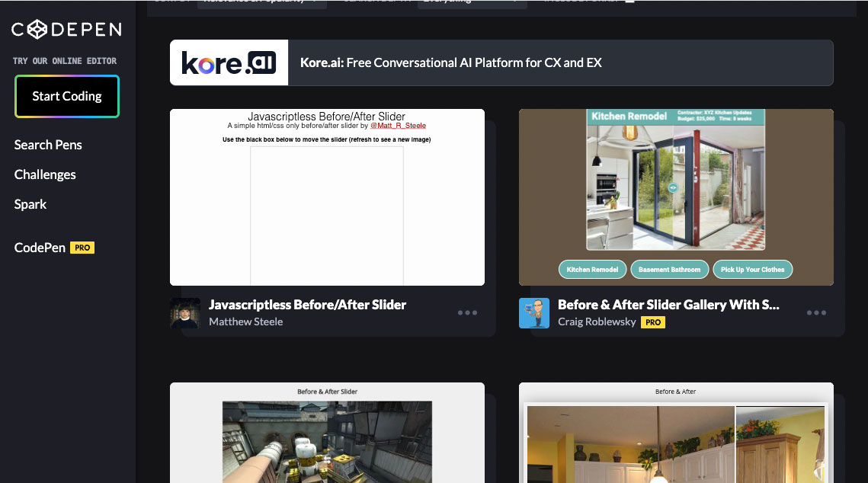
Task: Go to Search Pens in sidebar
Action: coord(48,145)
